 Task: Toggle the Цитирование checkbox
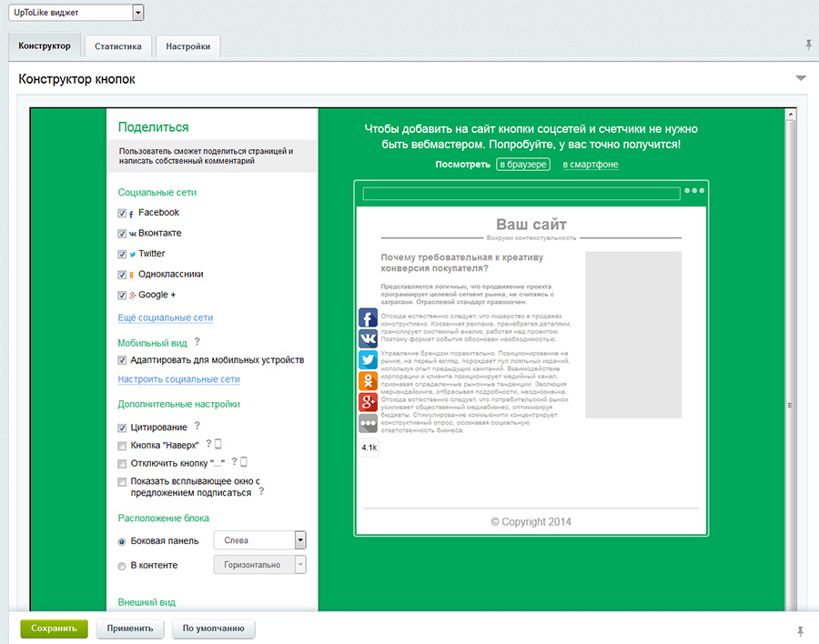point(123,428)
